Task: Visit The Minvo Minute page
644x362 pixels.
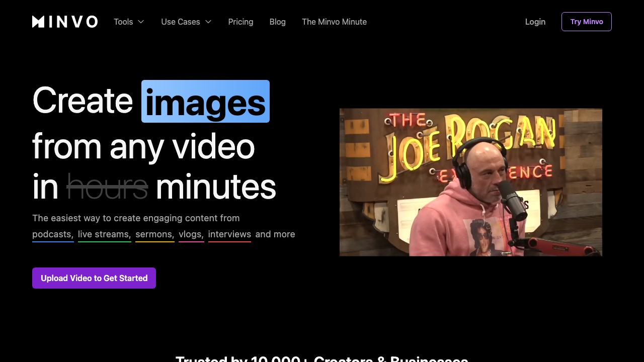Action: [x=334, y=22]
